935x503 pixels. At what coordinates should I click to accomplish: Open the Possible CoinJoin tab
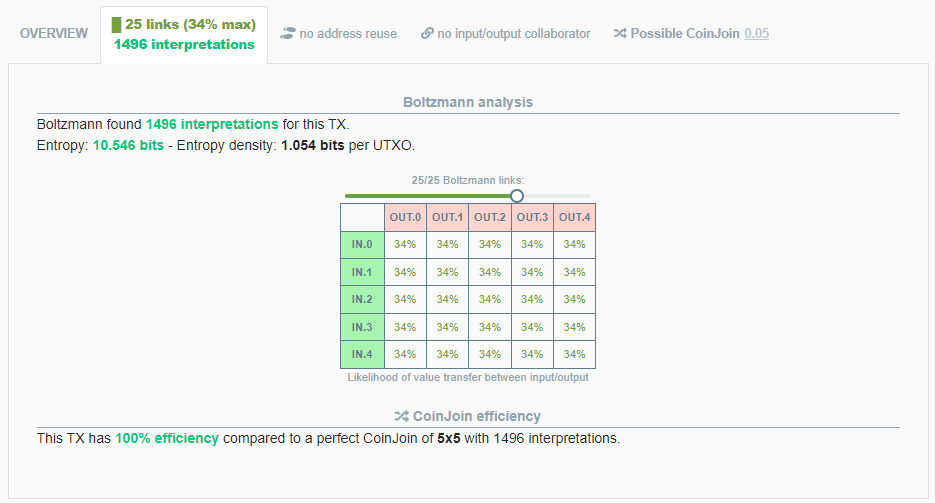[x=685, y=33]
